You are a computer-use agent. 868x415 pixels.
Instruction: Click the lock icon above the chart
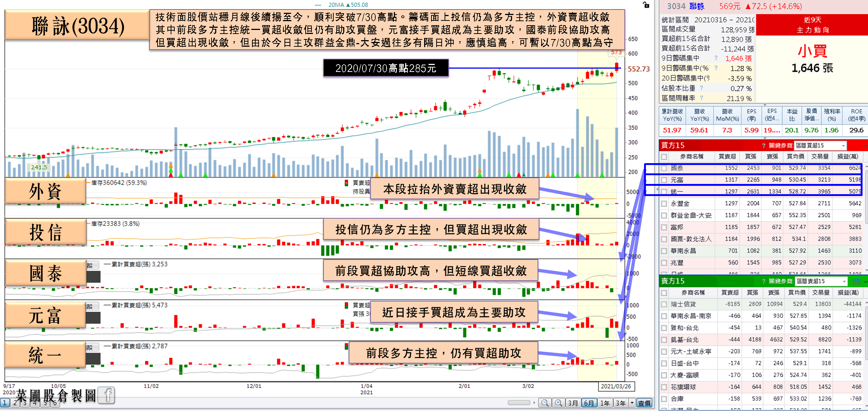click(x=646, y=5)
